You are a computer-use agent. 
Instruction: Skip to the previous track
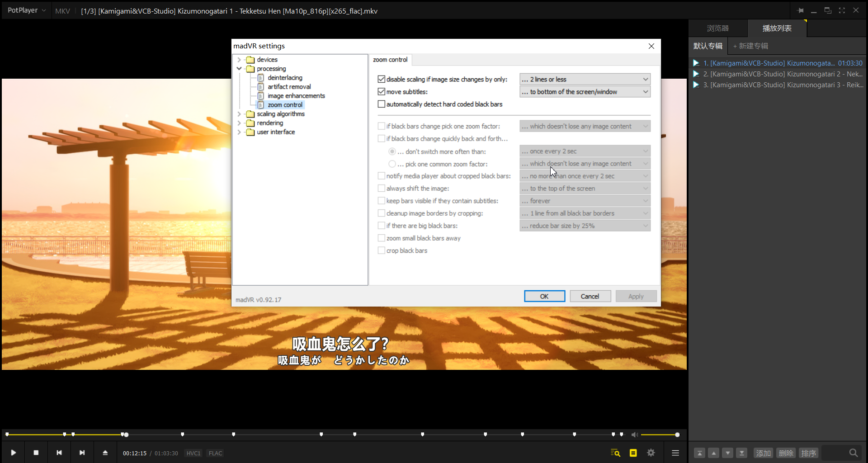pos(59,453)
